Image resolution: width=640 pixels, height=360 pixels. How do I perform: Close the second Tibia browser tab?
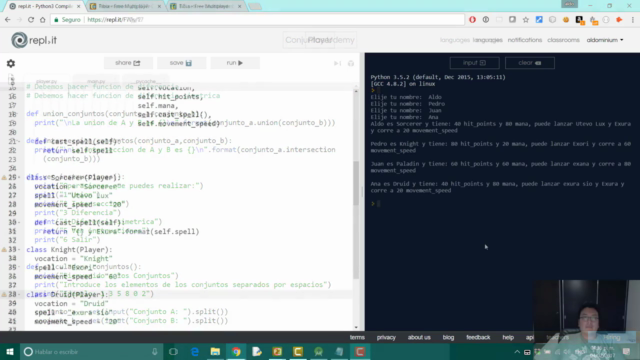[239, 7]
